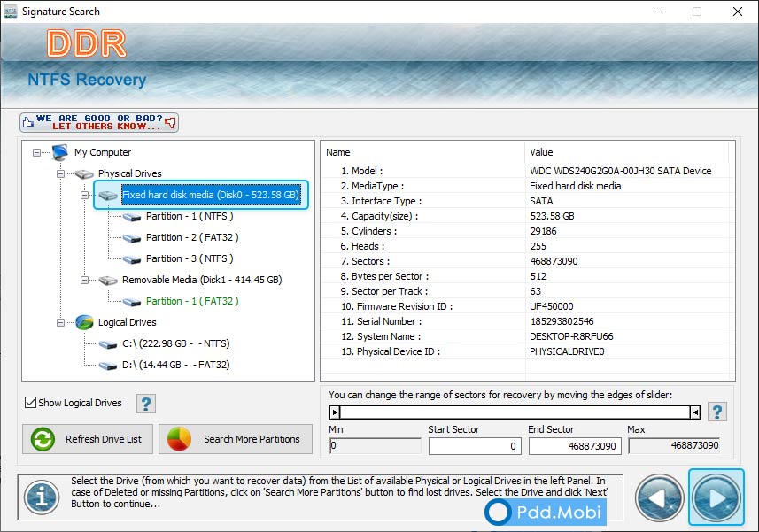Select green Partition - 1 (FAT32) under Disk1
Image resolution: width=759 pixels, height=532 pixels.
point(192,301)
